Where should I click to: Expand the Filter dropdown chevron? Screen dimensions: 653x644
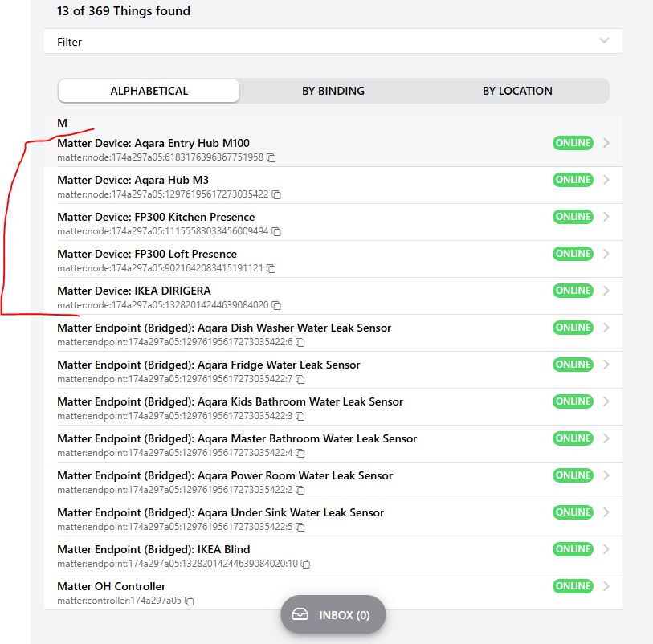pyautogui.click(x=604, y=41)
